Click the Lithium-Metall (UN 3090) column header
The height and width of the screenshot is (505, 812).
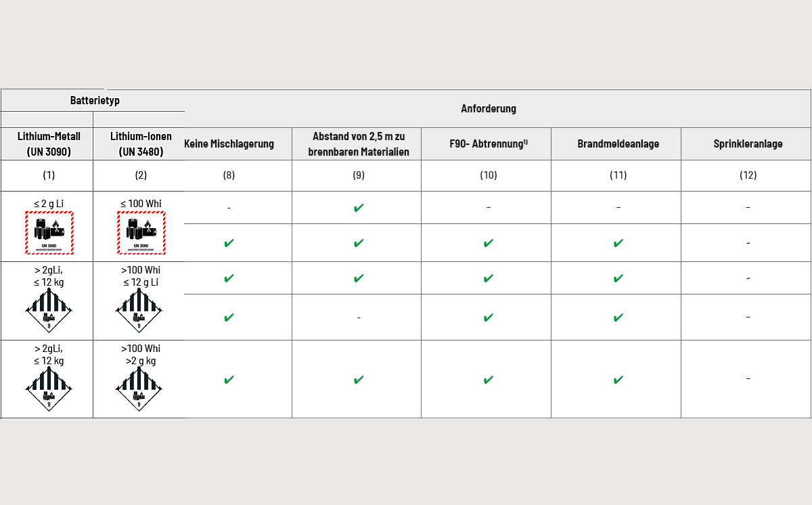(x=49, y=144)
